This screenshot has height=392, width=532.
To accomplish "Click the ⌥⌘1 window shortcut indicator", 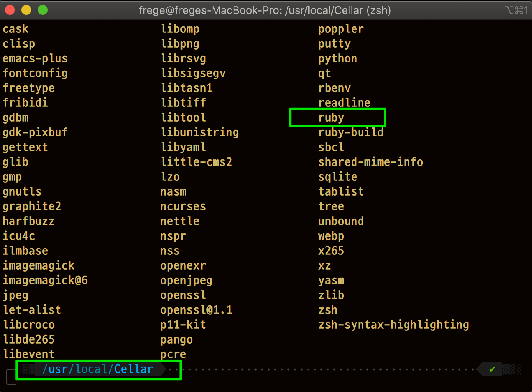I will coord(516,10).
